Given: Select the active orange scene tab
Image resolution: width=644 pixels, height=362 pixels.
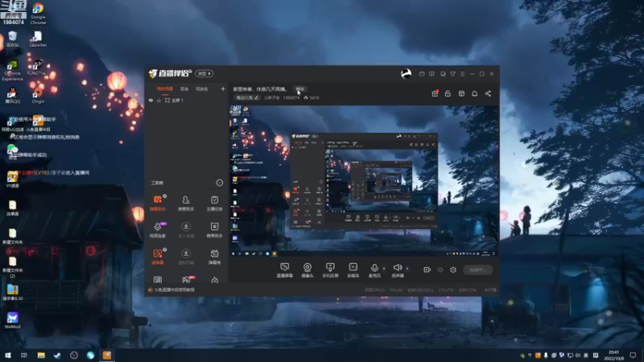Looking at the screenshot, I should [x=165, y=88].
